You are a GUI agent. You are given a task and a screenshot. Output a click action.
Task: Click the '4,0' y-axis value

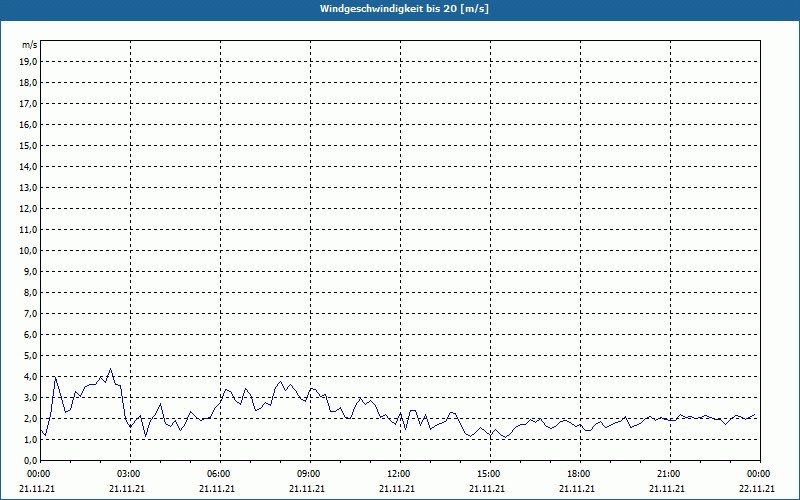pos(30,377)
